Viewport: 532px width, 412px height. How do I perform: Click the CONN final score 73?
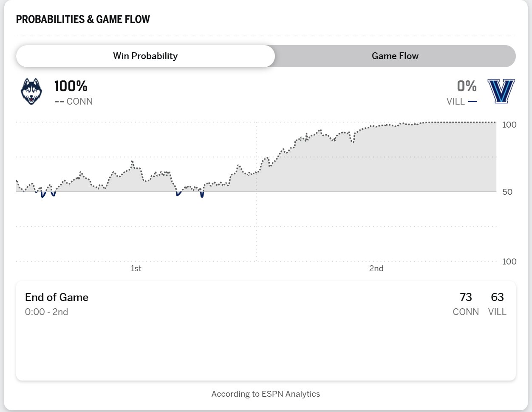tap(466, 297)
